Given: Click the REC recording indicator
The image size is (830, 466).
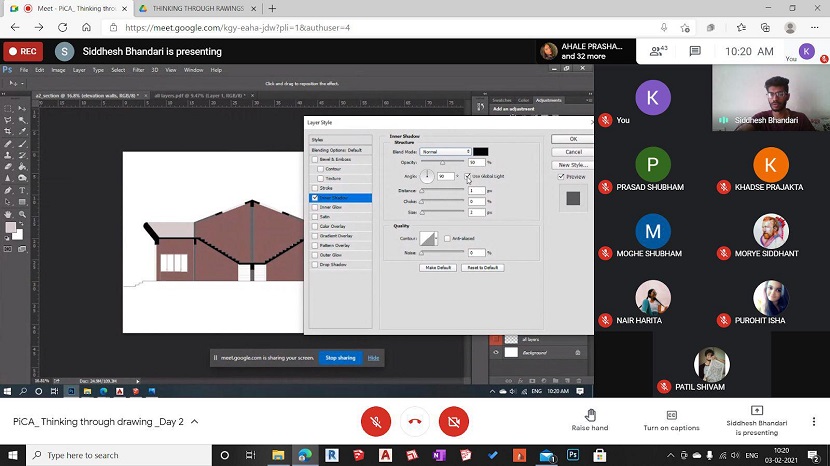Looking at the screenshot, I should click(23, 51).
